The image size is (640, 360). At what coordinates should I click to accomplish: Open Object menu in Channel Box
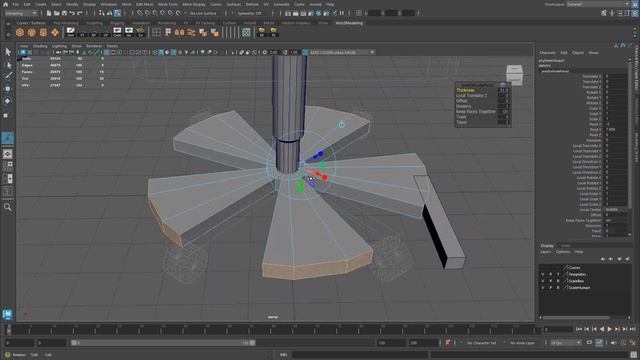[x=578, y=53]
